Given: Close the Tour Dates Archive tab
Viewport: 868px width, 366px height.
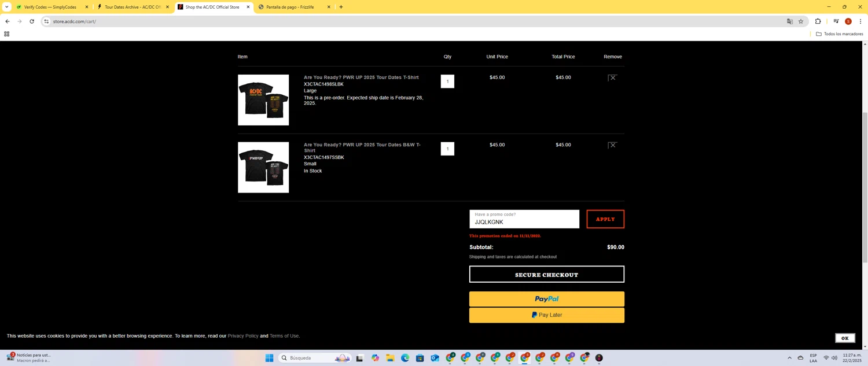Looking at the screenshot, I should coord(167,7).
